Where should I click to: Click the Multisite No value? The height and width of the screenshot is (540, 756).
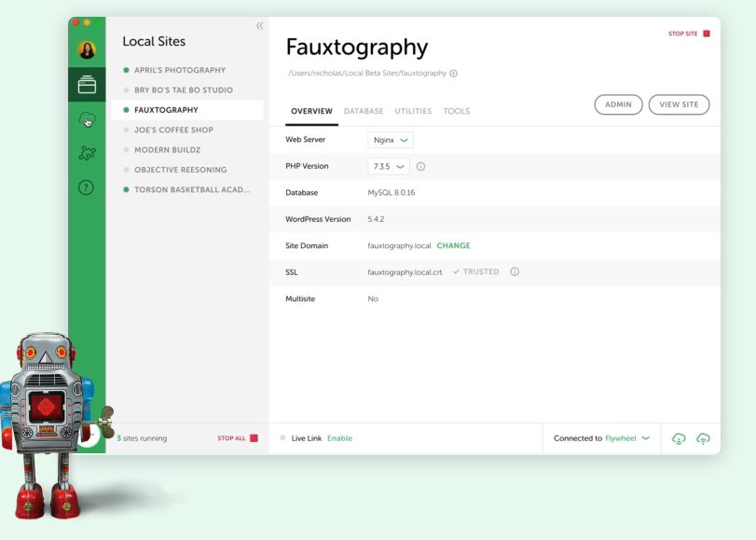pyautogui.click(x=373, y=298)
